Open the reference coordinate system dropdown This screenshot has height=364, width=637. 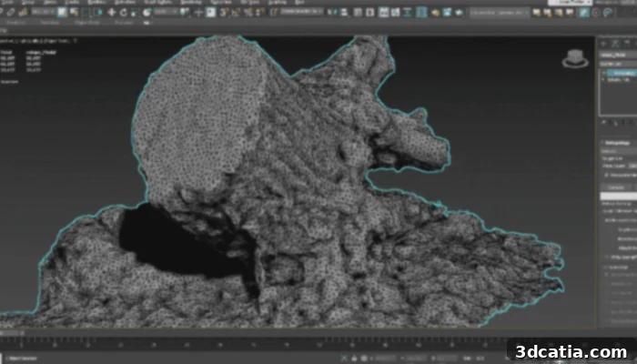coord(166,12)
